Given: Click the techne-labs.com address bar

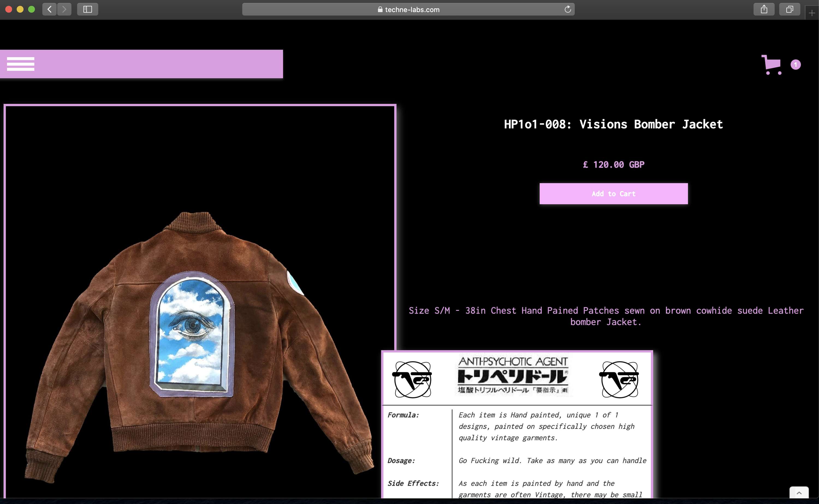Looking at the screenshot, I should pyautogui.click(x=408, y=9).
